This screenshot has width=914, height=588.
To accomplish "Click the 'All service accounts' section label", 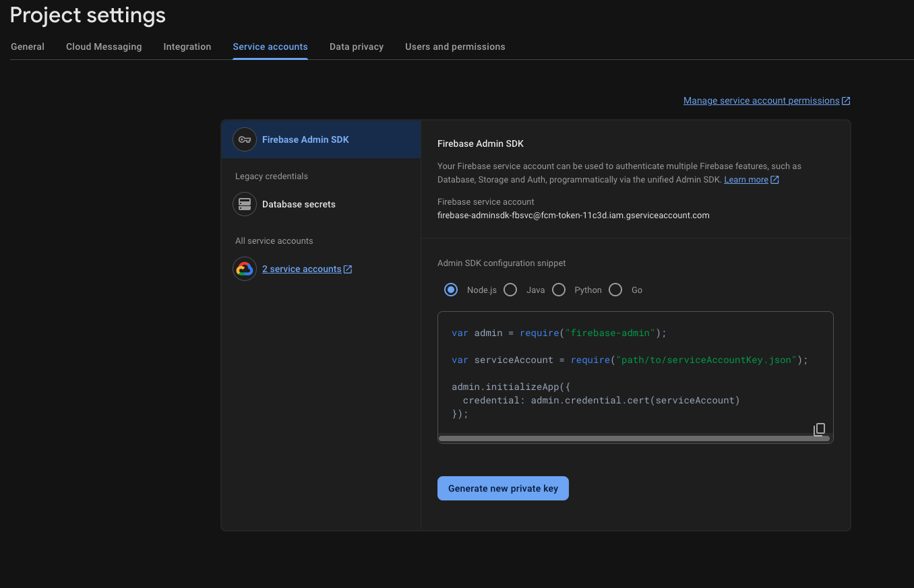I will pyautogui.click(x=274, y=241).
